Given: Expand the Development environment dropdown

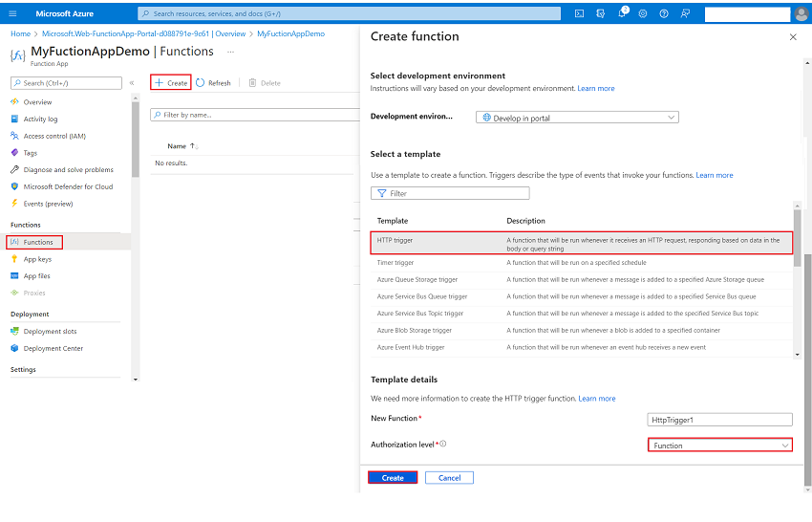Looking at the screenshot, I should [x=577, y=118].
